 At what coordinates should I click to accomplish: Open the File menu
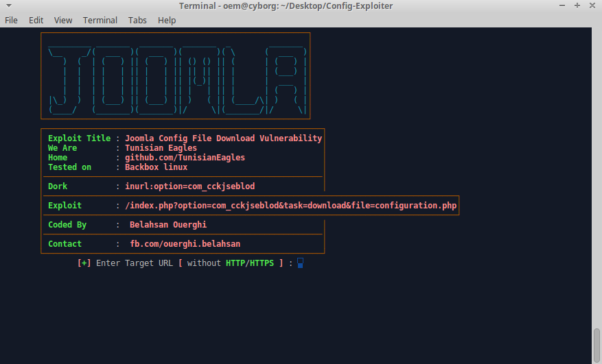click(x=11, y=21)
